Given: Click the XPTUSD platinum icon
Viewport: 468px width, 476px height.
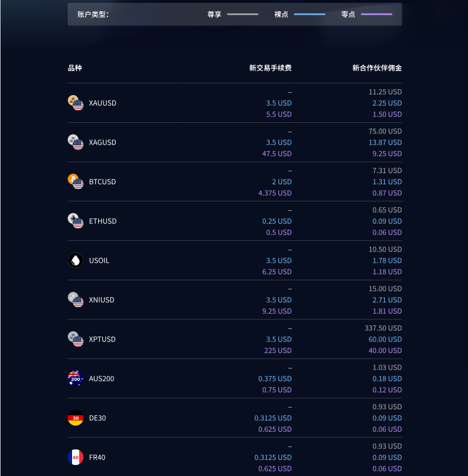Looking at the screenshot, I should 76,339.
